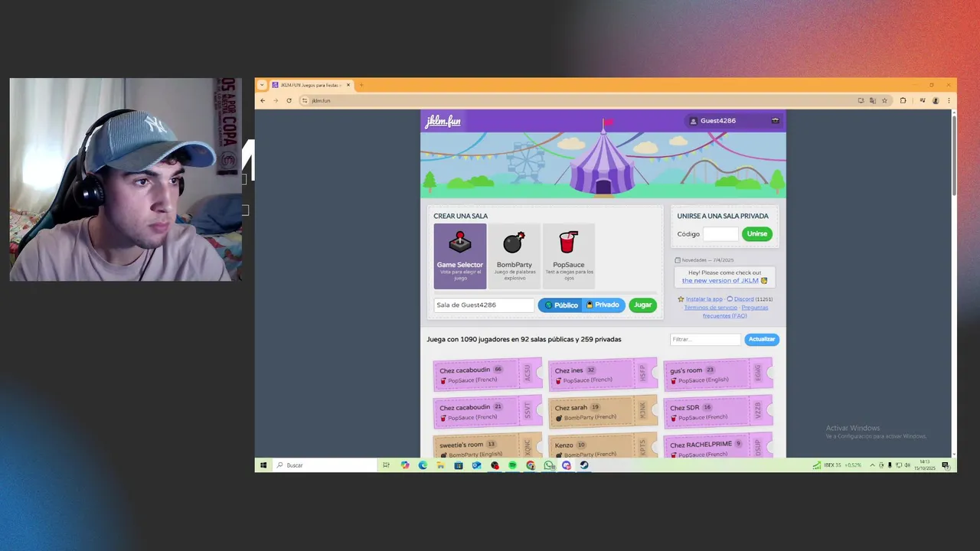Open the notification center icon
Viewport: 980px width, 551px height.
[946, 465]
